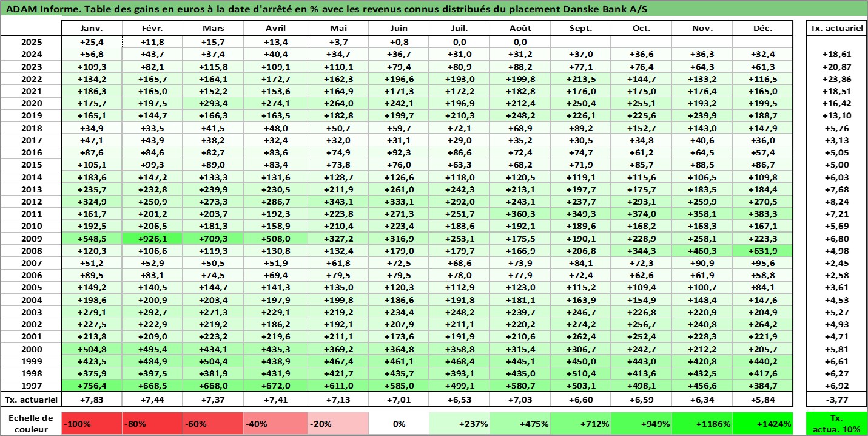Viewport: 868px width, 436px height.
Task: Click the '+631,9' cell for Déc. 2008
Action: tap(762, 251)
